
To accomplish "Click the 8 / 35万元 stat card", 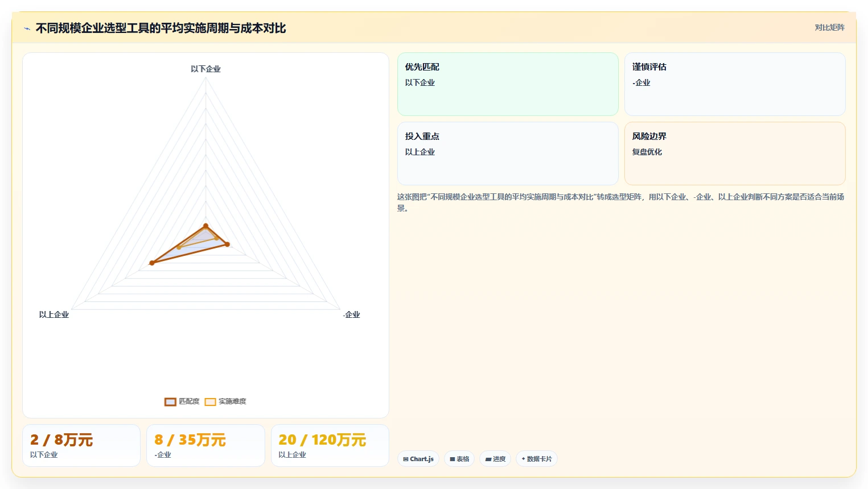I will [x=205, y=445].
